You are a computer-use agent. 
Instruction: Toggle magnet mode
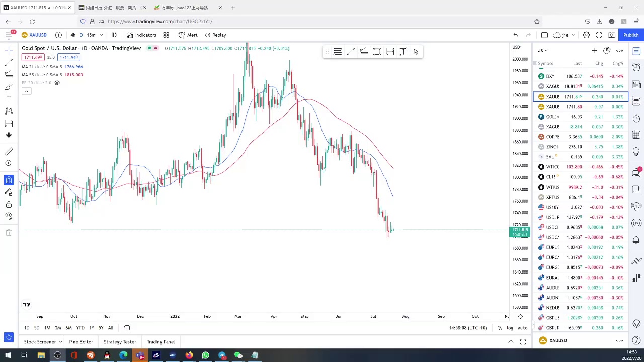coord(9,180)
